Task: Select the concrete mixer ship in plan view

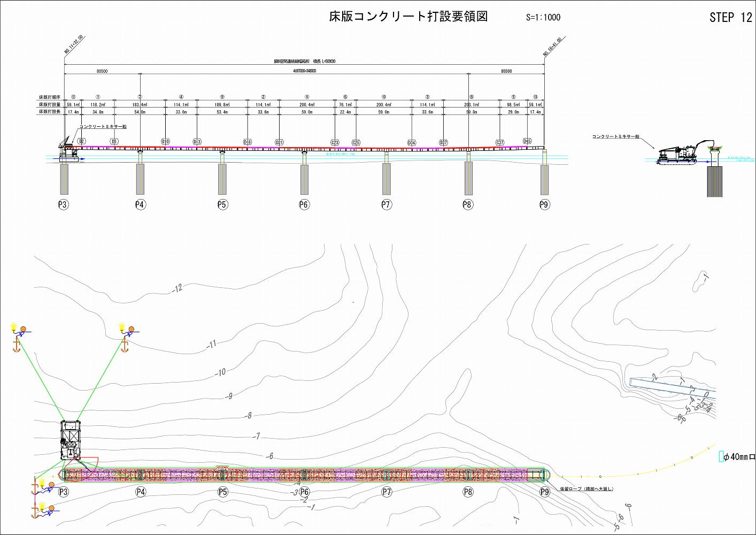Action: [71, 440]
